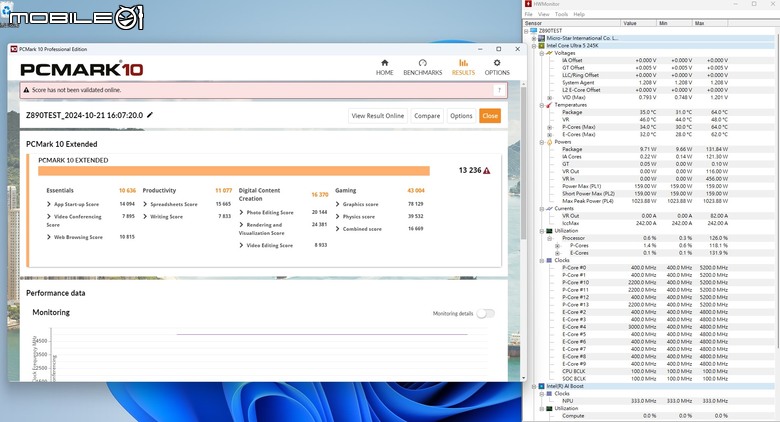
Task: Click the orange Close button
Action: pos(490,115)
